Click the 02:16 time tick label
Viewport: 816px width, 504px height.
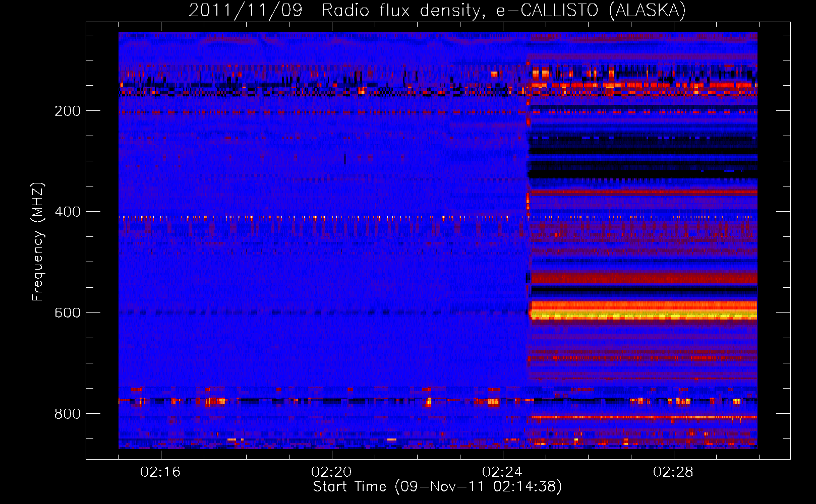click(x=160, y=472)
